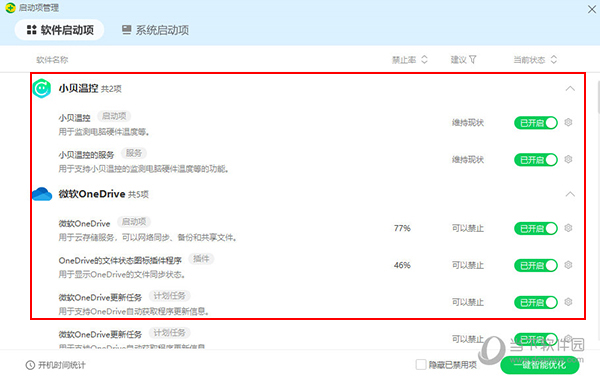
Task: Click description 用于显示OneDrive的文件同步状态
Action: pos(122,274)
